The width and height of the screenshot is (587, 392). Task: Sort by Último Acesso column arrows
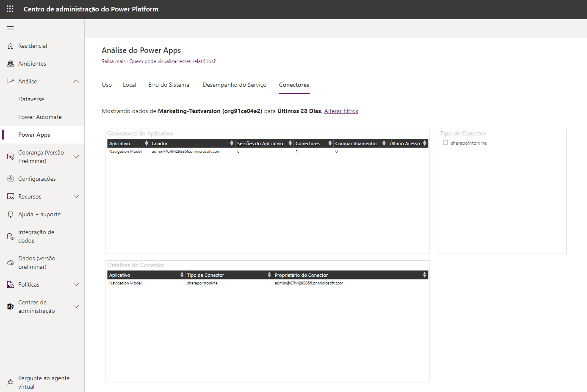tap(424, 144)
